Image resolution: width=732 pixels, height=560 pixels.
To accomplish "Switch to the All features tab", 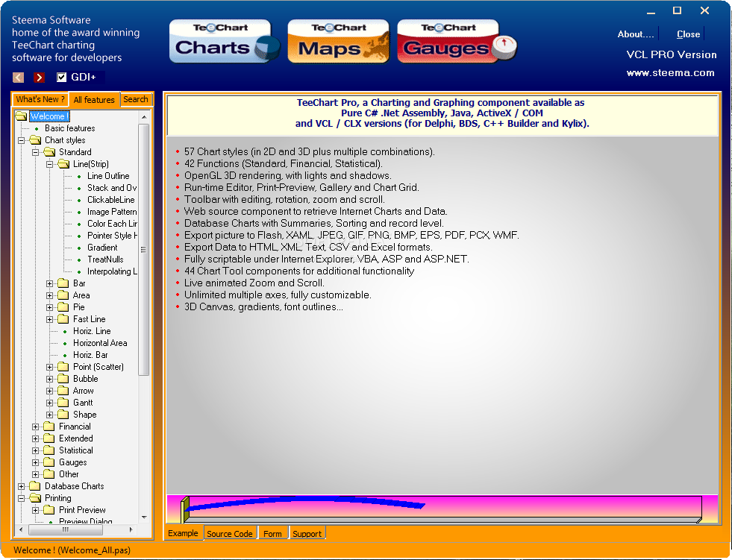I will pos(94,100).
